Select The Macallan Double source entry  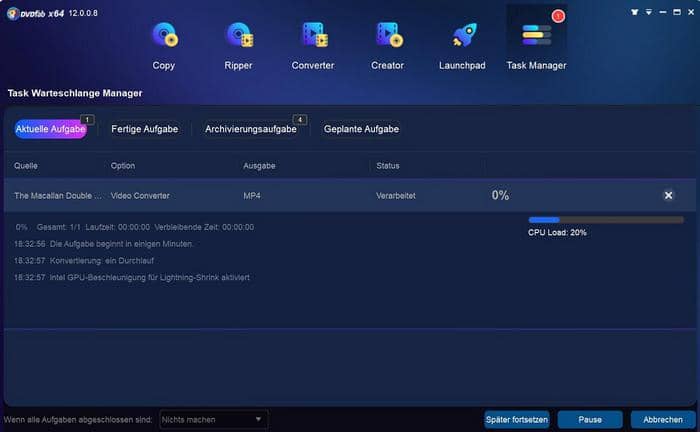(58, 195)
